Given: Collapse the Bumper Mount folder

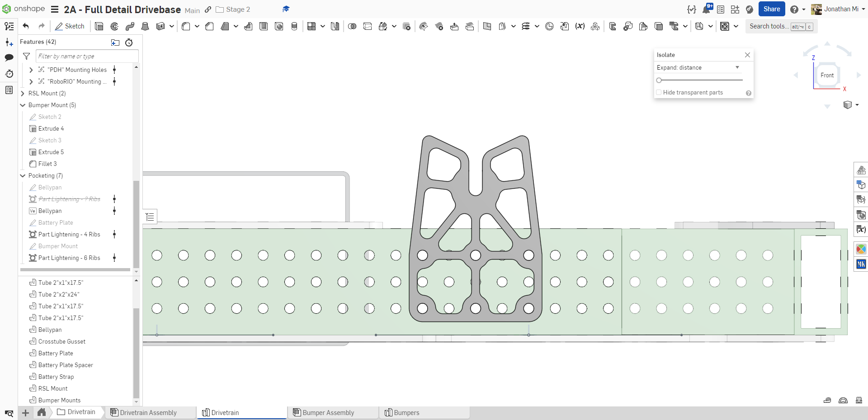Looking at the screenshot, I should tap(23, 105).
